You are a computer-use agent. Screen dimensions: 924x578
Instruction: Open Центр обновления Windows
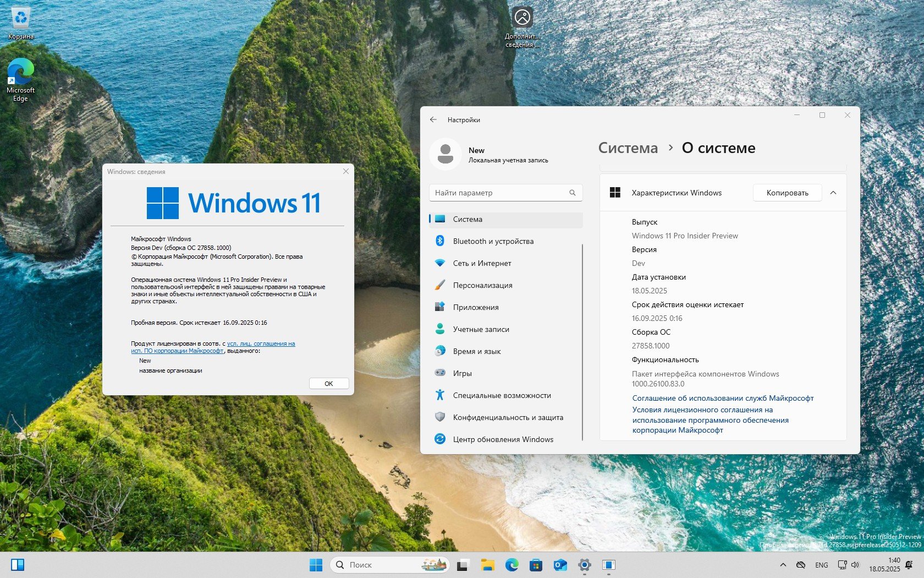503,439
